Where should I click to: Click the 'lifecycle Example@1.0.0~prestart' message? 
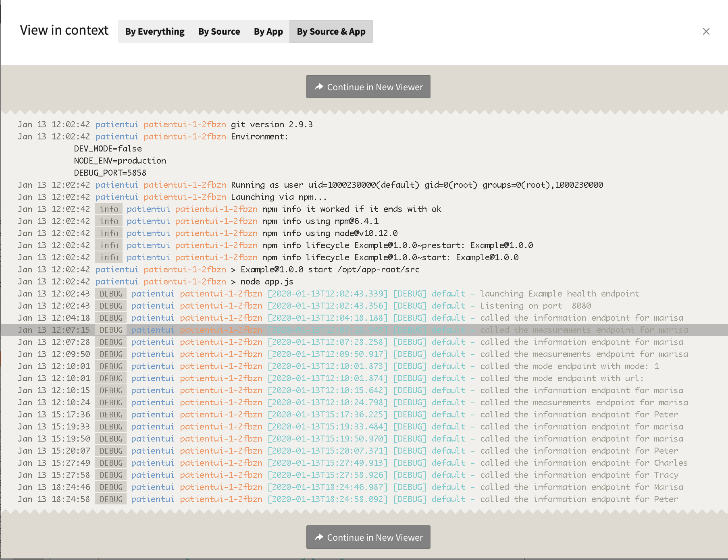(397, 245)
